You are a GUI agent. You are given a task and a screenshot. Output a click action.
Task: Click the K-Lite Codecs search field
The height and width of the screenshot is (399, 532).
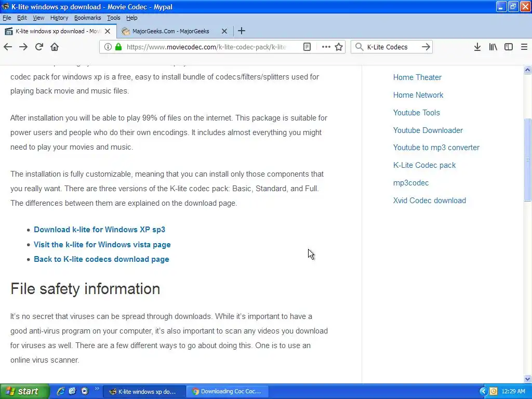(x=393, y=47)
